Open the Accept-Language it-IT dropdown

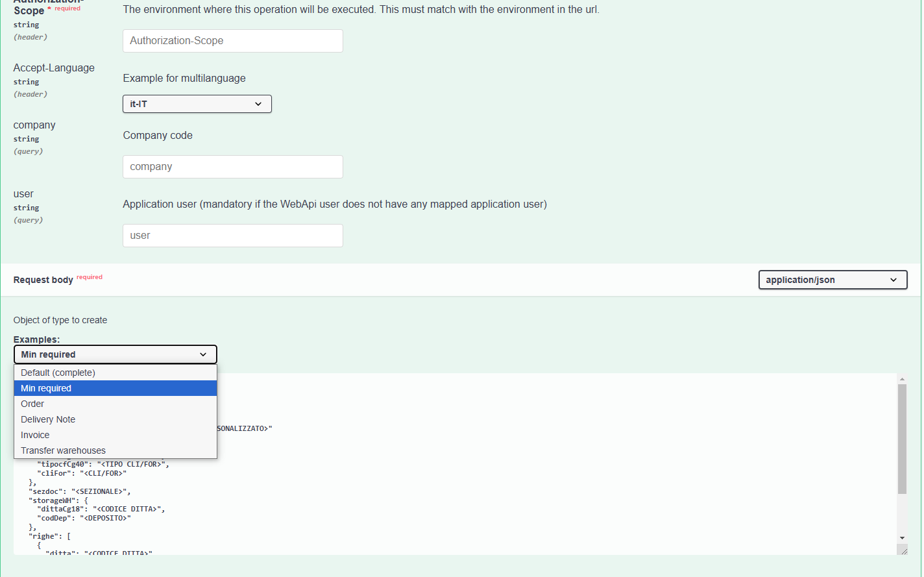197,104
